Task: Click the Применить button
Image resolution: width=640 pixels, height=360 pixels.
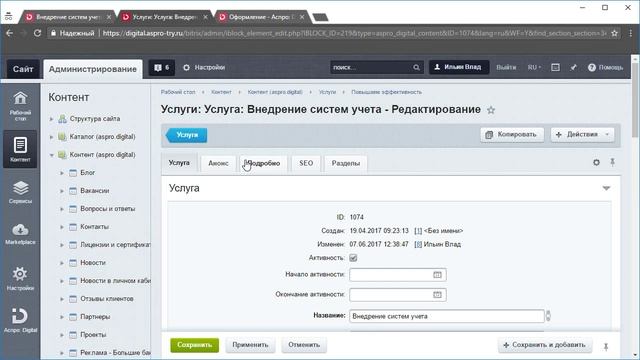Action: pyautogui.click(x=250, y=345)
